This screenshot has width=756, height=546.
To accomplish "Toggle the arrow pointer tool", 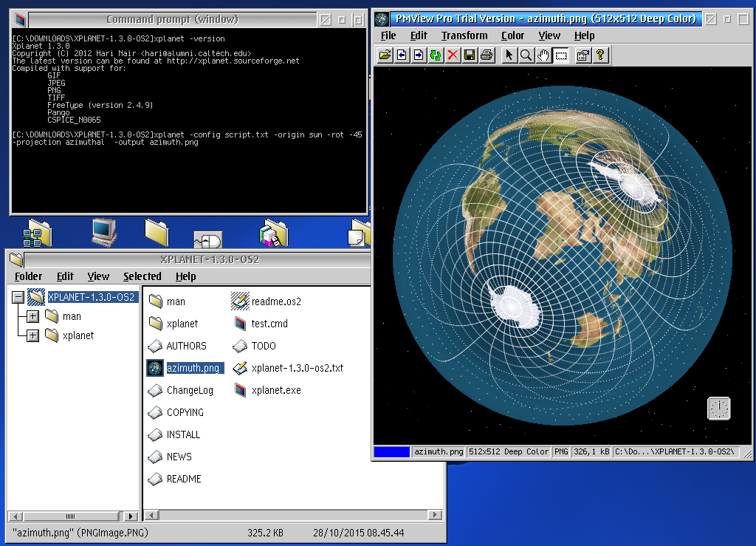I will click(508, 55).
